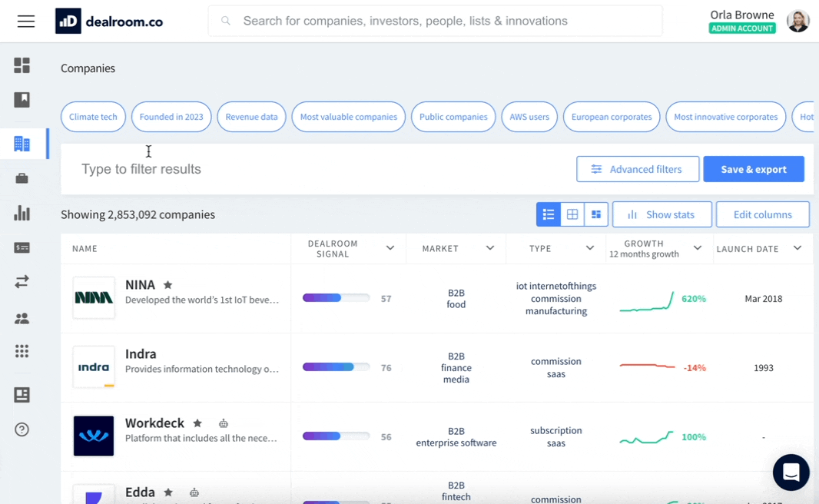The width and height of the screenshot is (819, 504).
Task: Click Workdeck's 100% growth sparkline
Action: coord(647,438)
